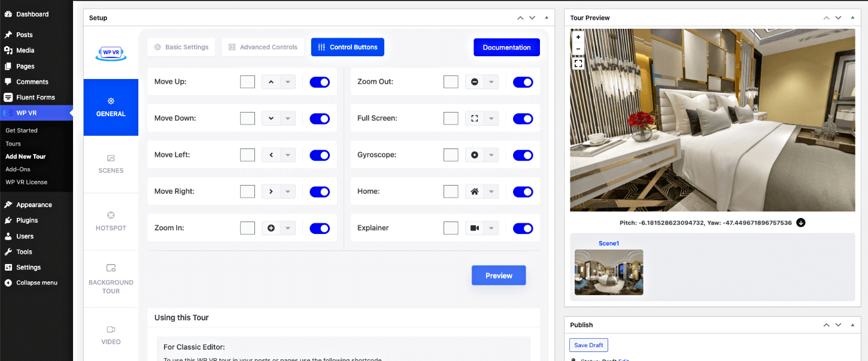Open Full Screen icon dropdown arrow

491,119
